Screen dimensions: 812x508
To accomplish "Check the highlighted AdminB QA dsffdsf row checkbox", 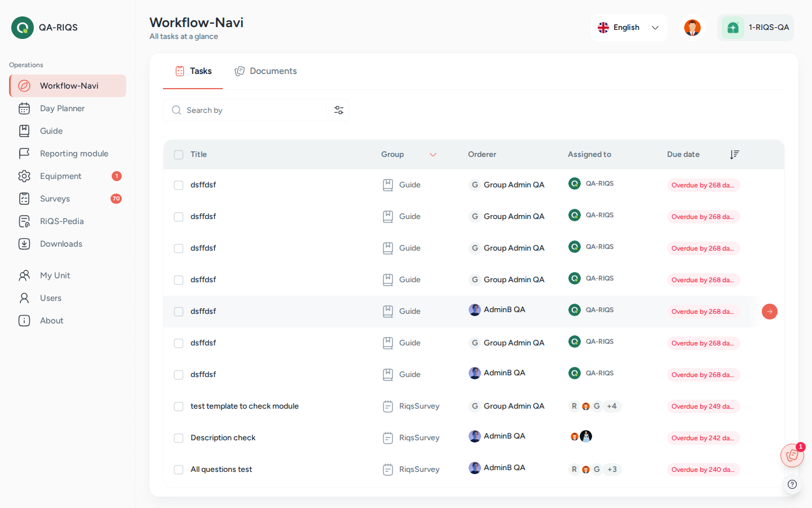I will (179, 312).
